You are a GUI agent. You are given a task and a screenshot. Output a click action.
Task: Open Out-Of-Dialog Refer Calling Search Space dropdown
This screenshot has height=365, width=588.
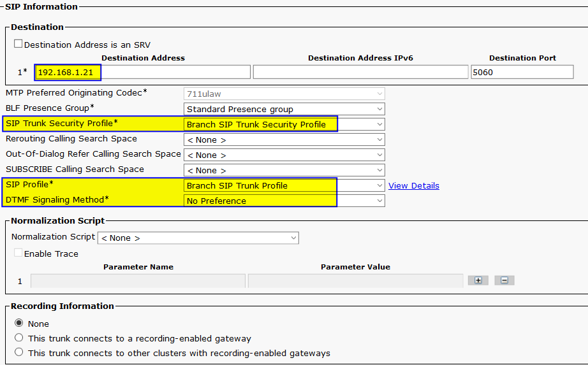284,155
